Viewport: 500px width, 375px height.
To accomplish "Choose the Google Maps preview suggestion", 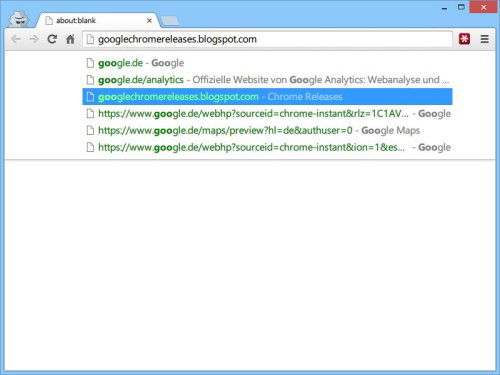I will click(x=267, y=130).
